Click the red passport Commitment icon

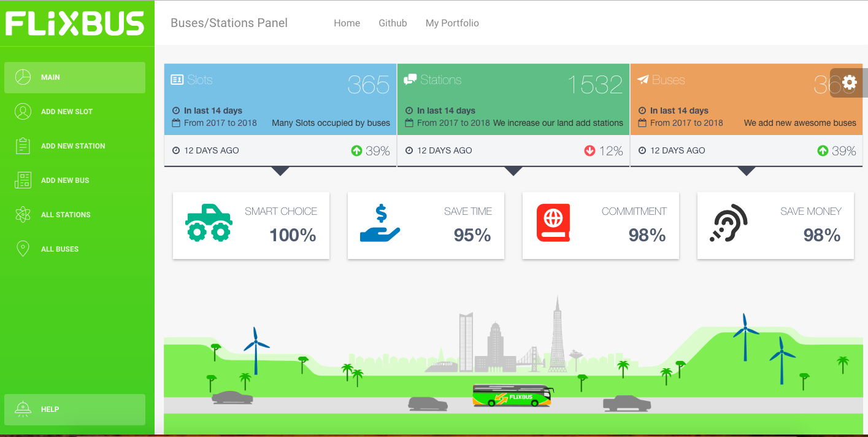(x=553, y=222)
